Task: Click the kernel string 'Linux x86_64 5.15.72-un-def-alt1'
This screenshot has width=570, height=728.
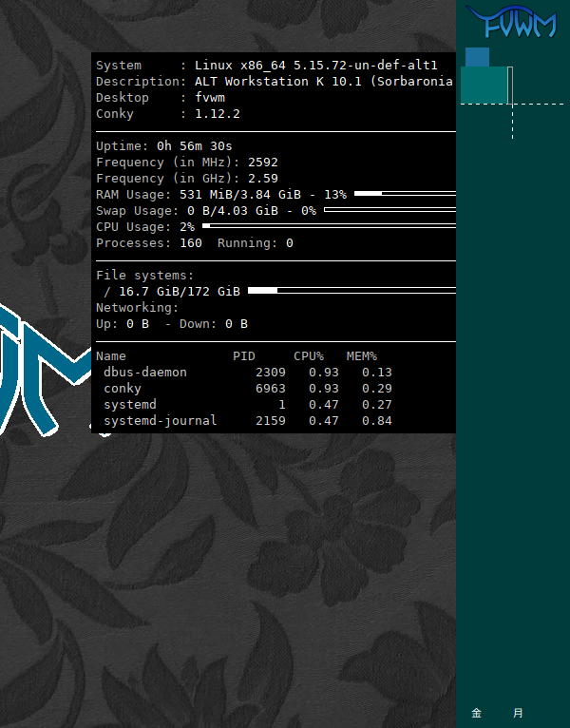Action: 316,66
